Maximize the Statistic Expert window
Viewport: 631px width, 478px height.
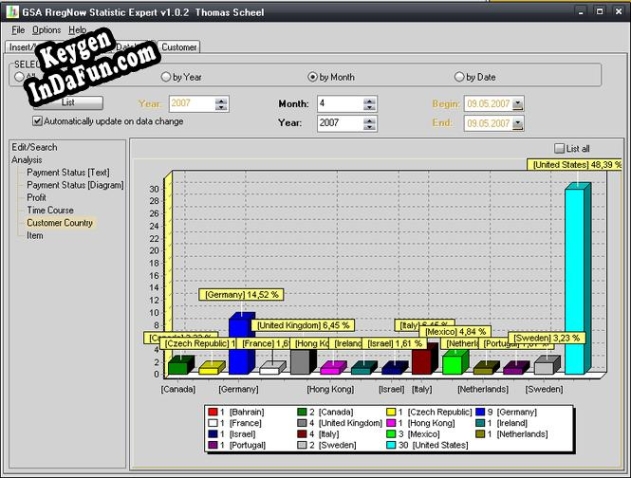(x=599, y=12)
